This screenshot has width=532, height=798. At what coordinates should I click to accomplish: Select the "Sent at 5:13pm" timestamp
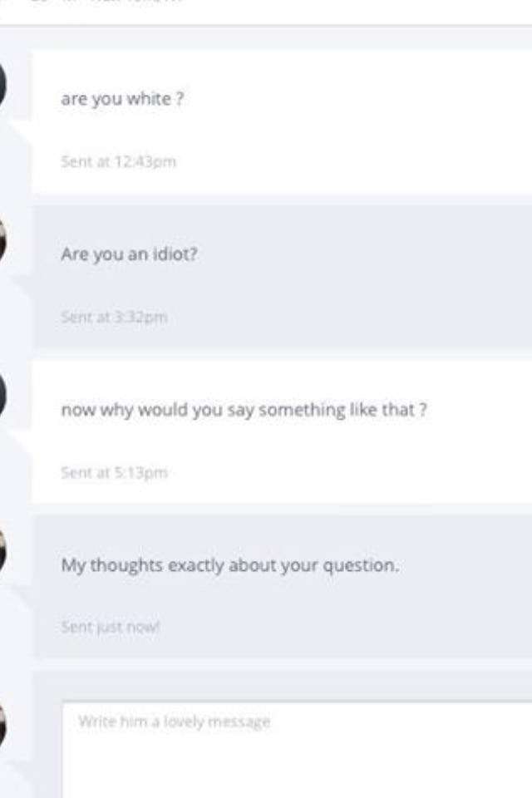[x=114, y=473]
